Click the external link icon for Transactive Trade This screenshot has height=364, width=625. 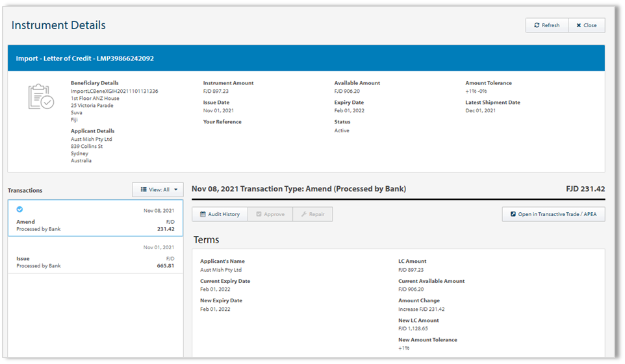coord(513,214)
